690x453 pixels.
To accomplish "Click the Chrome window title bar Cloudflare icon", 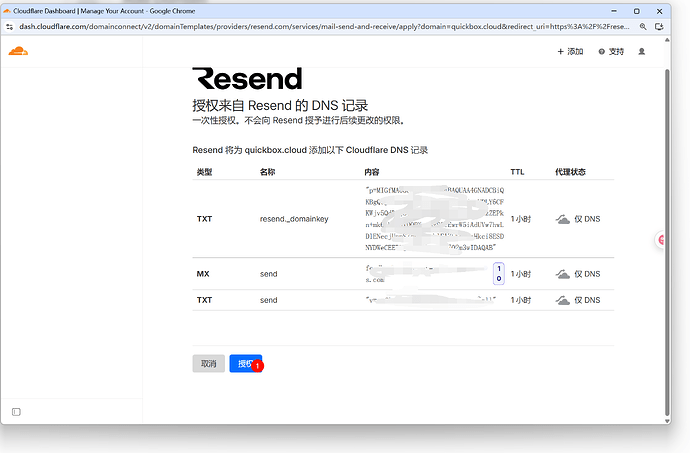I will [x=7, y=11].
